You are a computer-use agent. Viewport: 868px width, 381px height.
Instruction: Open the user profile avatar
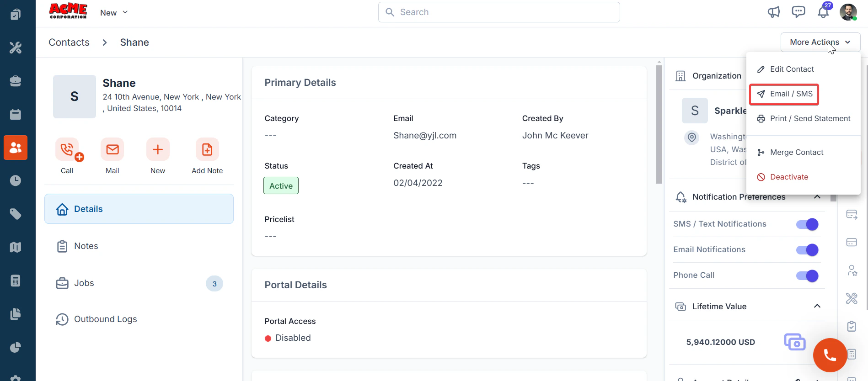point(848,12)
